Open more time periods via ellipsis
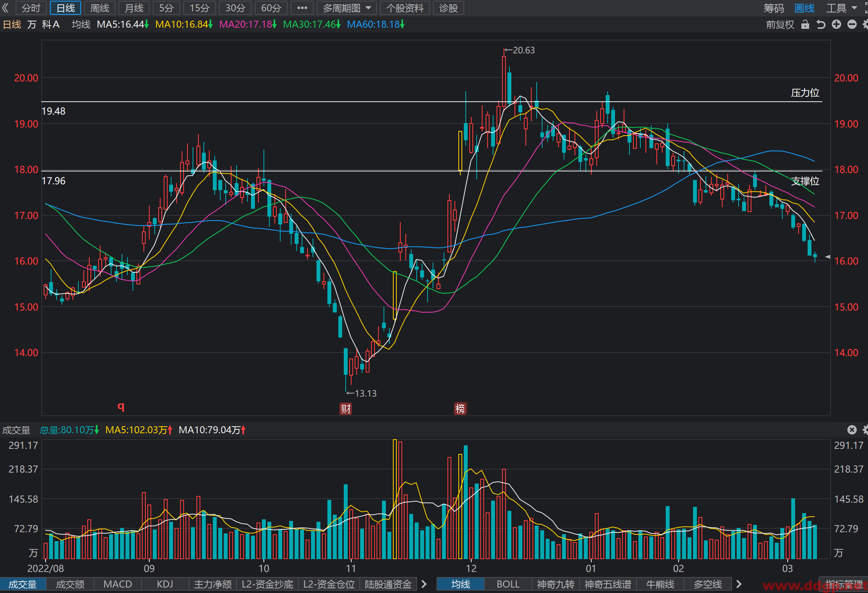868x593 pixels. (x=302, y=8)
